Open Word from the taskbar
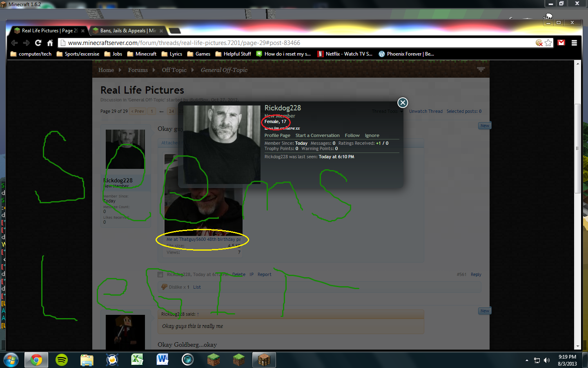588x368 pixels. (x=163, y=360)
